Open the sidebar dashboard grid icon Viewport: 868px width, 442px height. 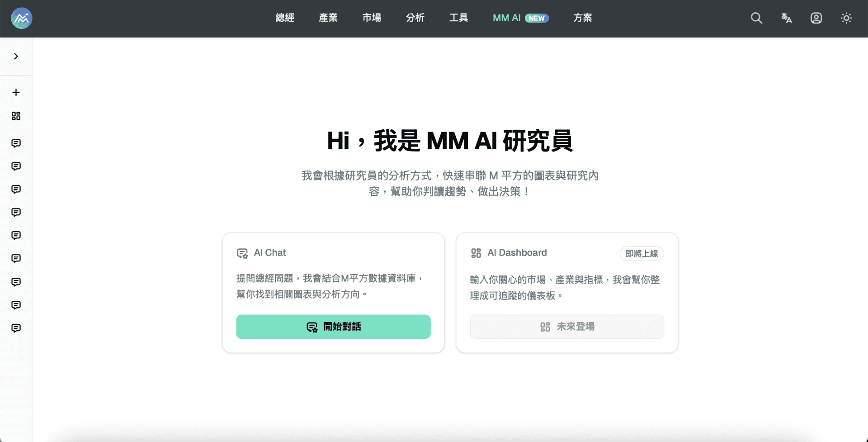[16, 116]
